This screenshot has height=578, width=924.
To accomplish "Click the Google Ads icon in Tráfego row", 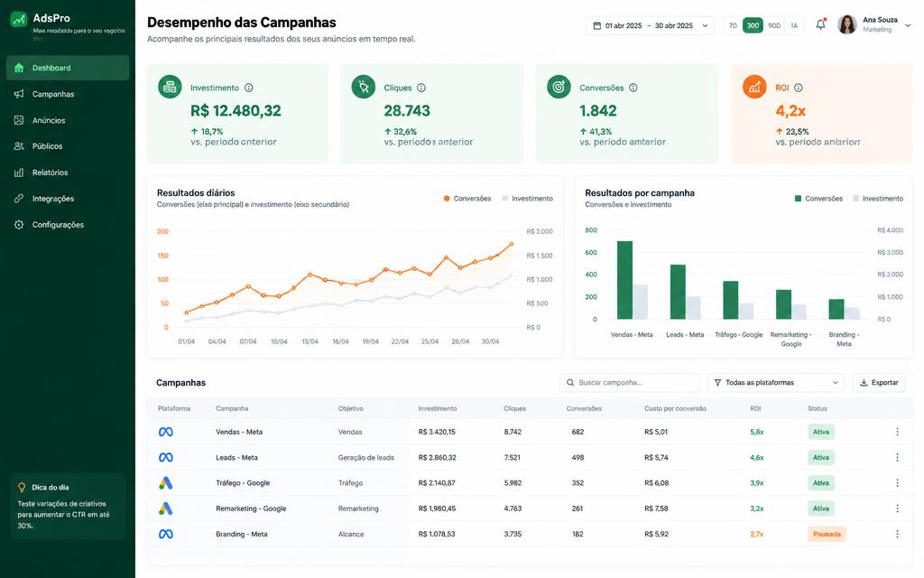I will pyautogui.click(x=166, y=483).
